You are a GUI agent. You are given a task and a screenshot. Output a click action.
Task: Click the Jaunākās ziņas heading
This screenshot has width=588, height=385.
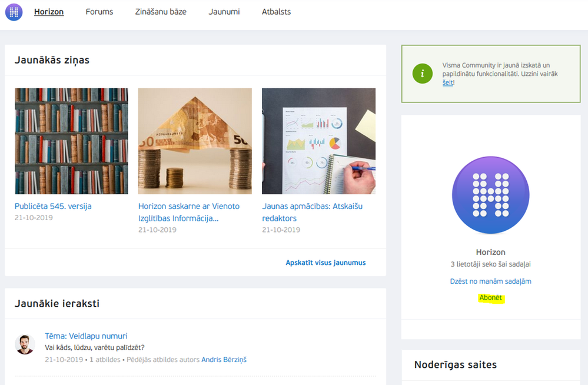pyautogui.click(x=52, y=60)
